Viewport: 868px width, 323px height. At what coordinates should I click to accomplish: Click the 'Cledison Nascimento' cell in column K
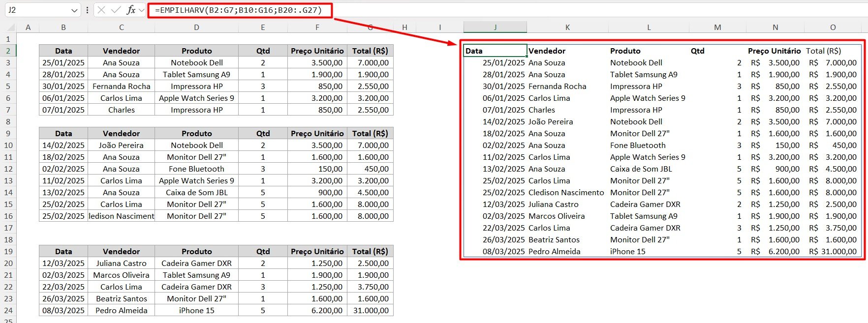(x=566, y=192)
